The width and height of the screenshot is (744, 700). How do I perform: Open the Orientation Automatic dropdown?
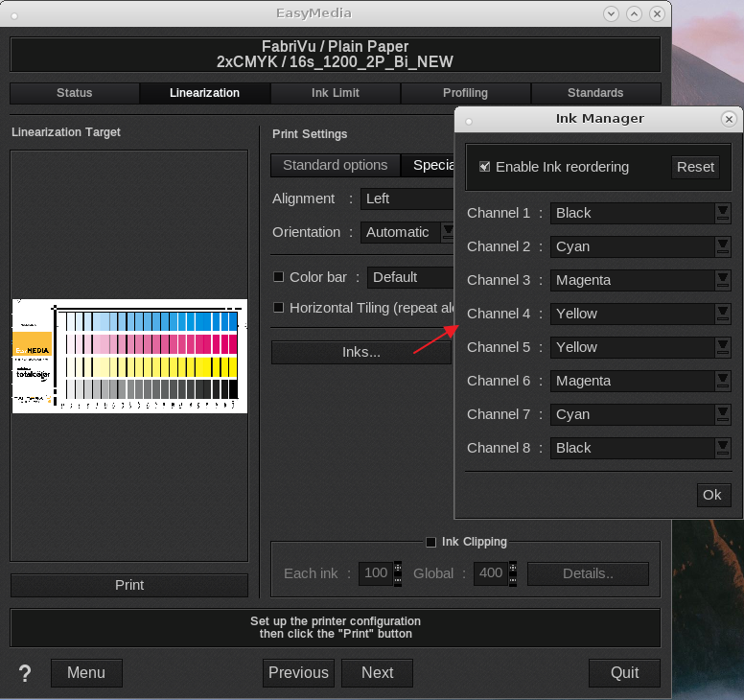pos(407,232)
